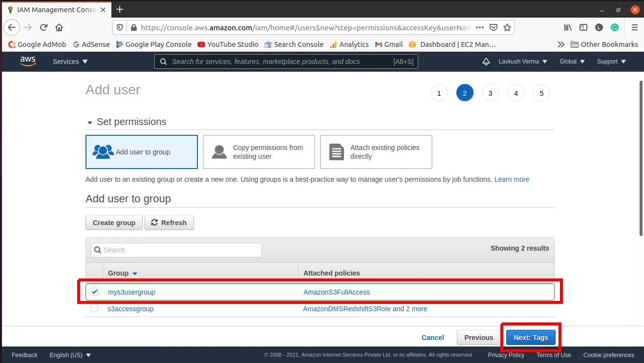Select Copy permissions from existing user
This screenshot has height=363, width=644.
click(259, 152)
